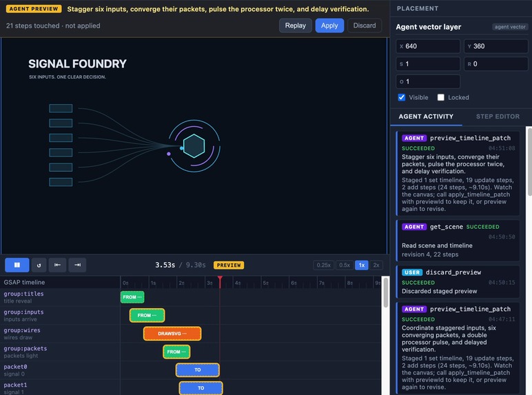Screen dimensions: 532x395
Task: Select the DRAWSVG clip on group:wires track
Action: [172, 334]
